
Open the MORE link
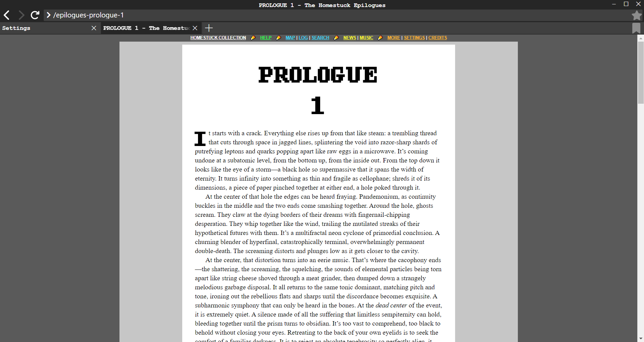[x=394, y=38]
